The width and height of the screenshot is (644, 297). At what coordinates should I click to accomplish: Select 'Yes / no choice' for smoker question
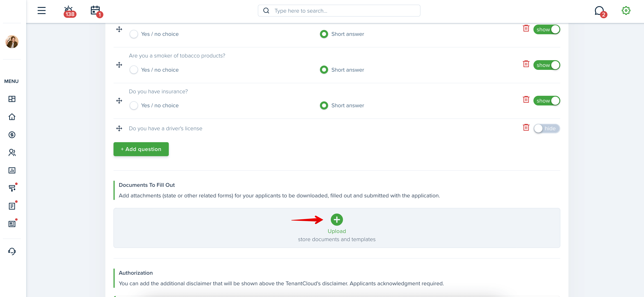pos(134,70)
